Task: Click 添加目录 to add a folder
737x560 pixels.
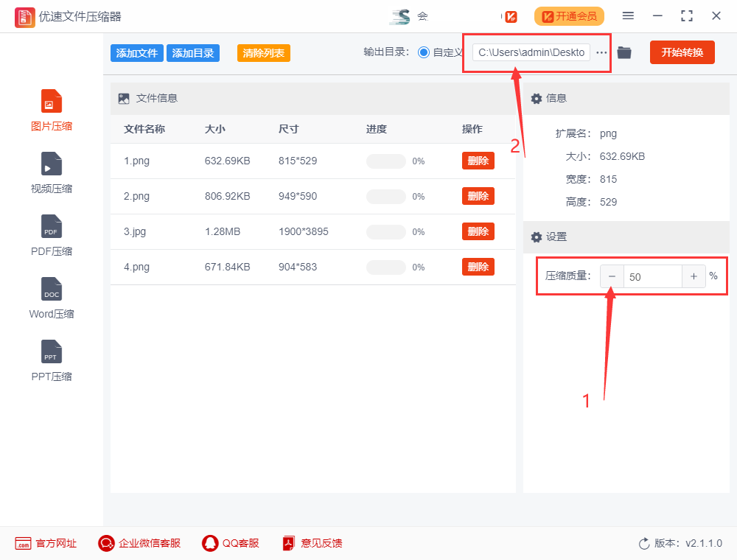Action: tap(193, 53)
